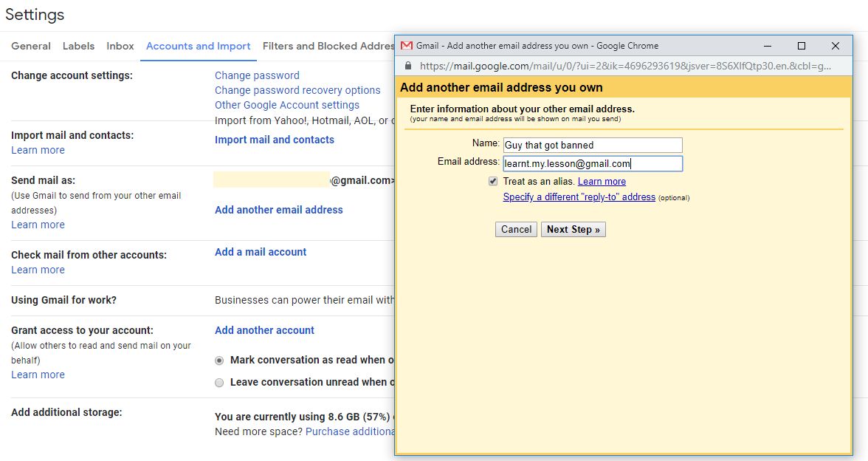This screenshot has height=461, width=868.
Task: Minimize the Add another email address window
Action: pyautogui.click(x=768, y=46)
